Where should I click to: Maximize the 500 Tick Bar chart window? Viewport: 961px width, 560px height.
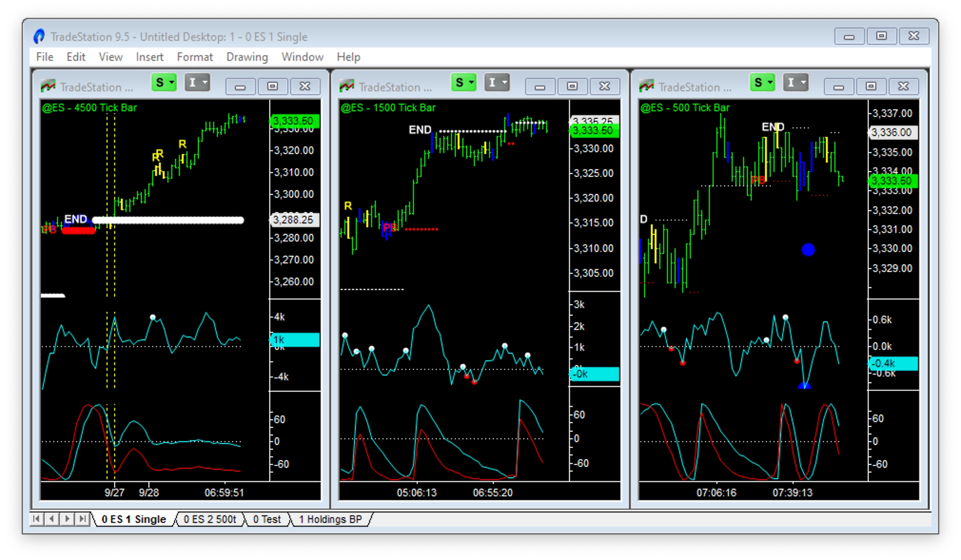[871, 87]
